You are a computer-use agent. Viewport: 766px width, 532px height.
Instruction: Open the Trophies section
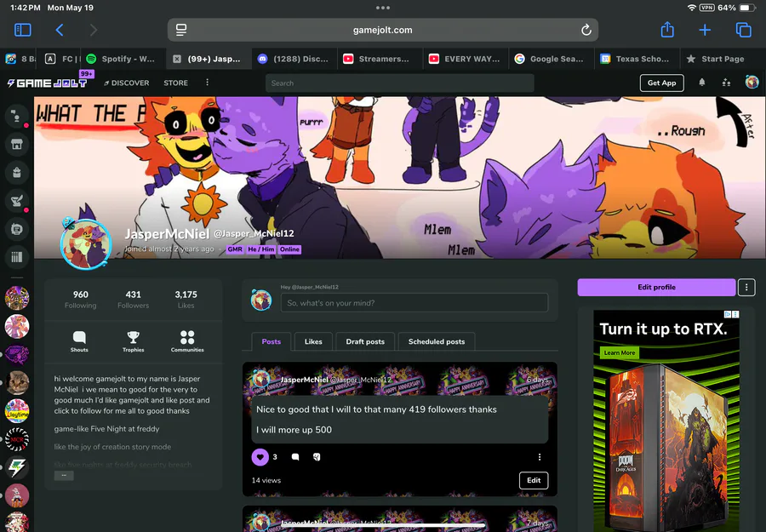(x=133, y=341)
